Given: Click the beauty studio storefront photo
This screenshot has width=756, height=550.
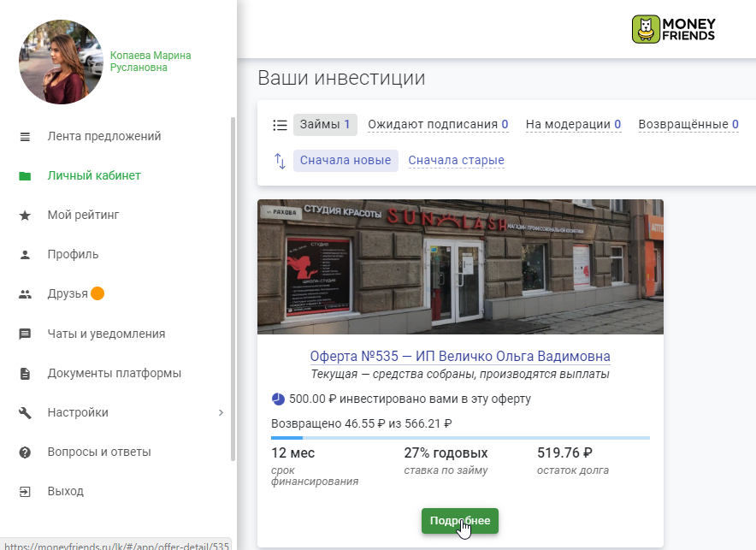Looking at the screenshot, I should coord(460,267).
